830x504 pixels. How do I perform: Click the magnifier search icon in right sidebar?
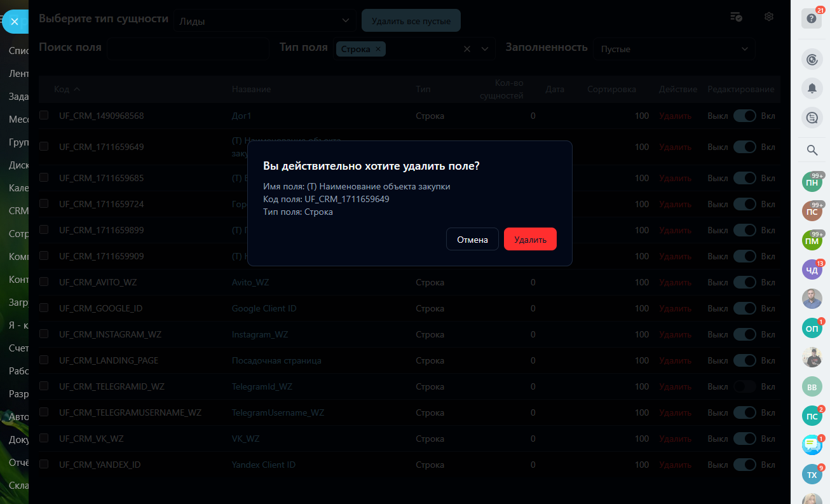click(812, 150)
